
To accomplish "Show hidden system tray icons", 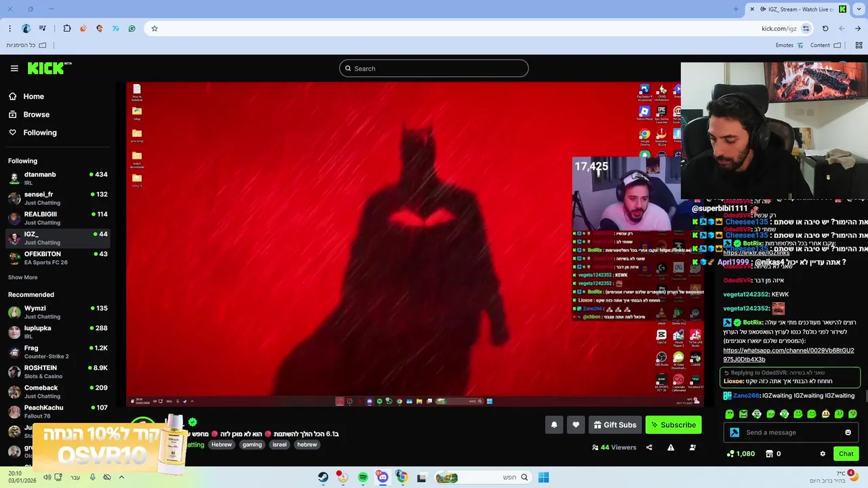I will click(121, 477).
